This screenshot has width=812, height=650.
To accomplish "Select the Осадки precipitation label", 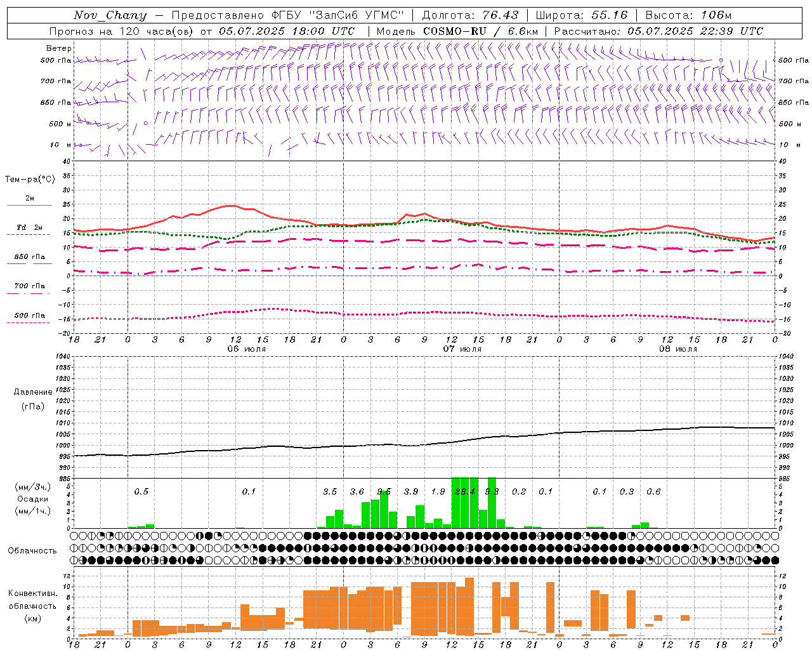I will (33, 499).
